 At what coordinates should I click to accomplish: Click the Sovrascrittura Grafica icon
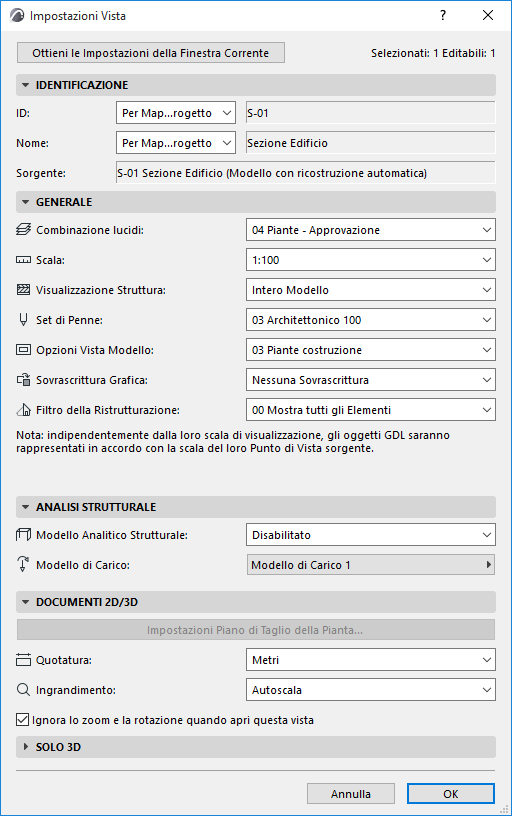23,380
